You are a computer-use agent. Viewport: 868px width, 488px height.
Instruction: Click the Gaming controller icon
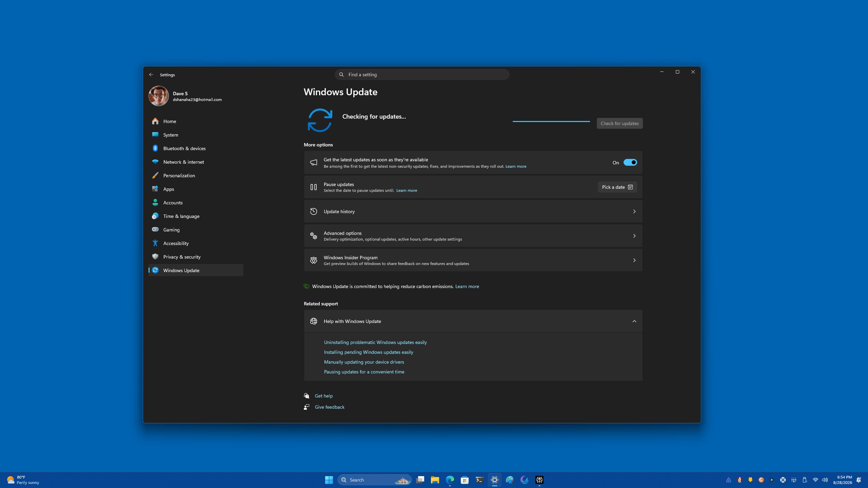(155, 229)
